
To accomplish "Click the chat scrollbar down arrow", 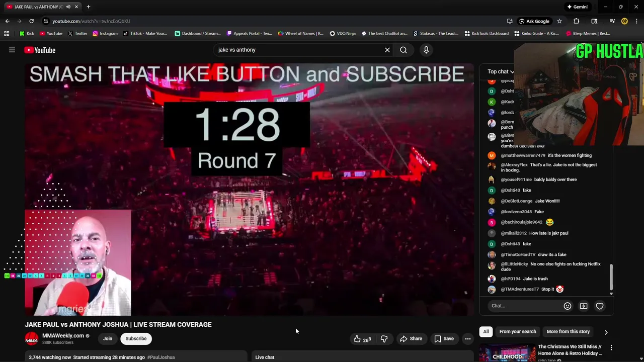I will tap(611, 294).
